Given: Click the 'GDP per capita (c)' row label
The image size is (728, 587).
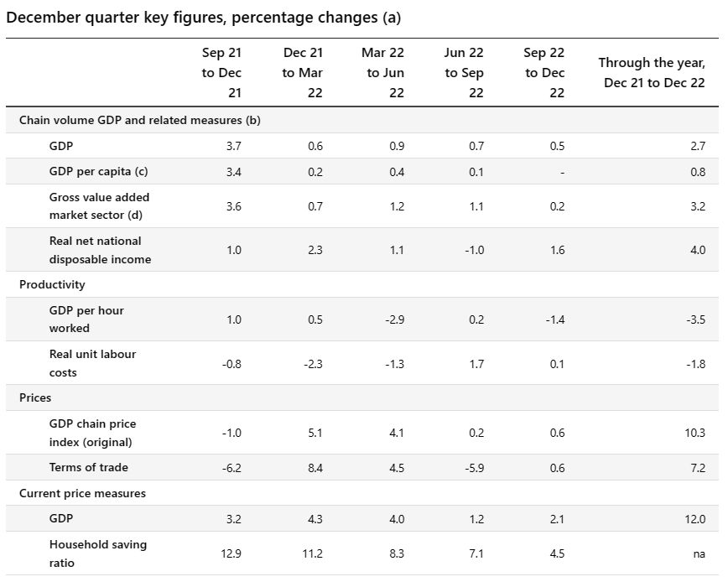Looking at the screenshot, I should 98,172.
